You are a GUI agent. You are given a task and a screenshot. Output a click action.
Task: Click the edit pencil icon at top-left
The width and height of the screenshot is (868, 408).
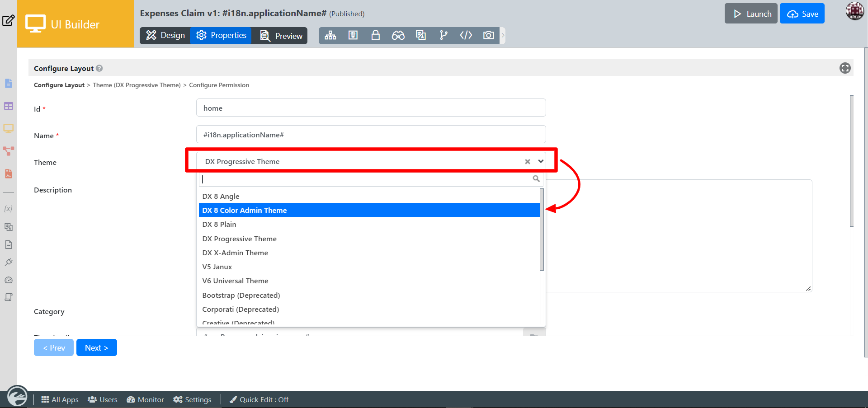click(8, 20)
